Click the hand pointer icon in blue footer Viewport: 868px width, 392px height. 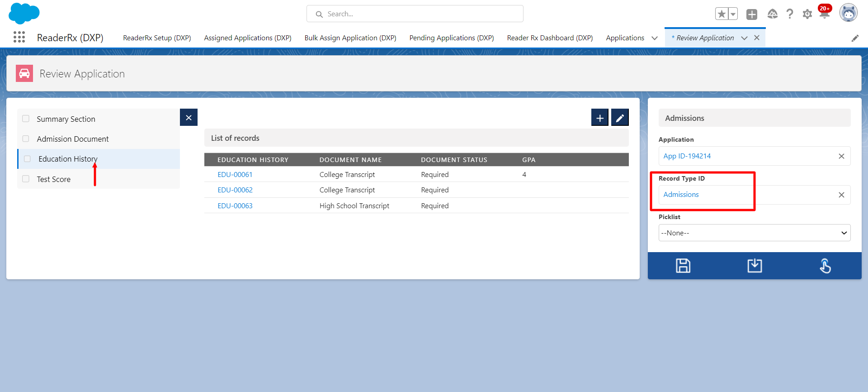click(825, 266)
